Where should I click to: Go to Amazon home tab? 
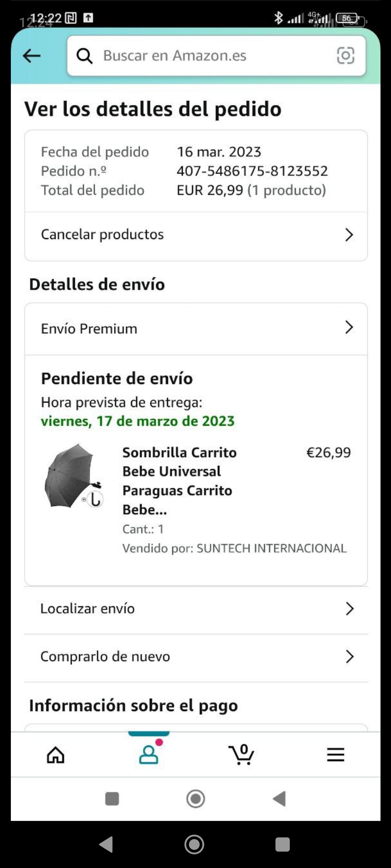click(56, 755)
